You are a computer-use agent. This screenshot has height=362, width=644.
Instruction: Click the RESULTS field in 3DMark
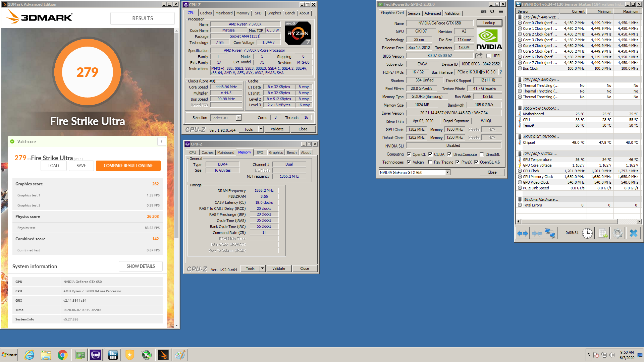coord(143,18)
